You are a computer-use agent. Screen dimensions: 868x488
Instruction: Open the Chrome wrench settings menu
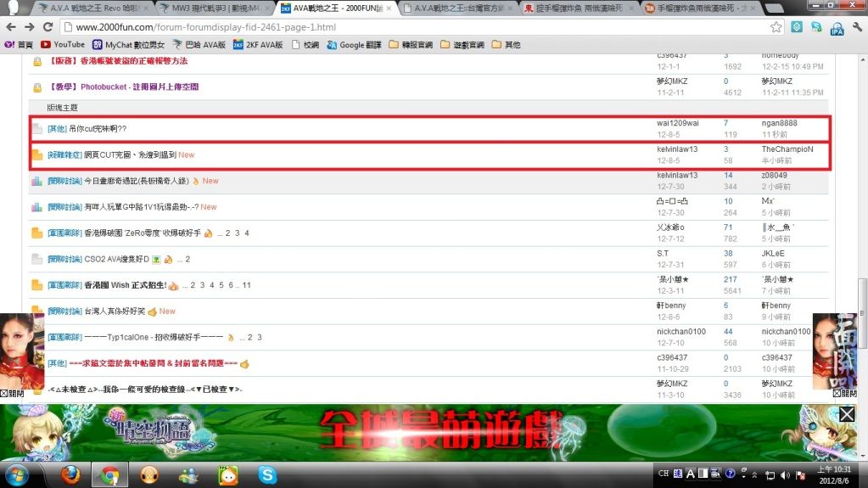click(x=856, y=27)
